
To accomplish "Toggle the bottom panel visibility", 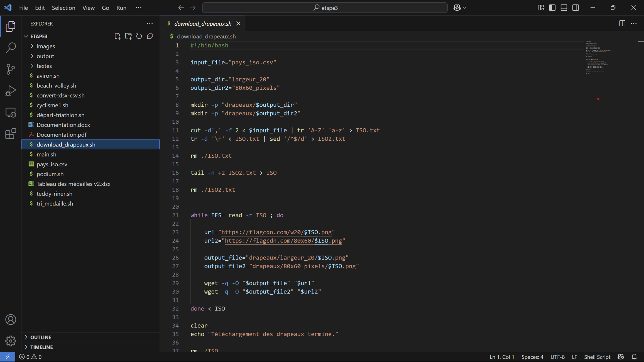I will (x=564, y=8).
